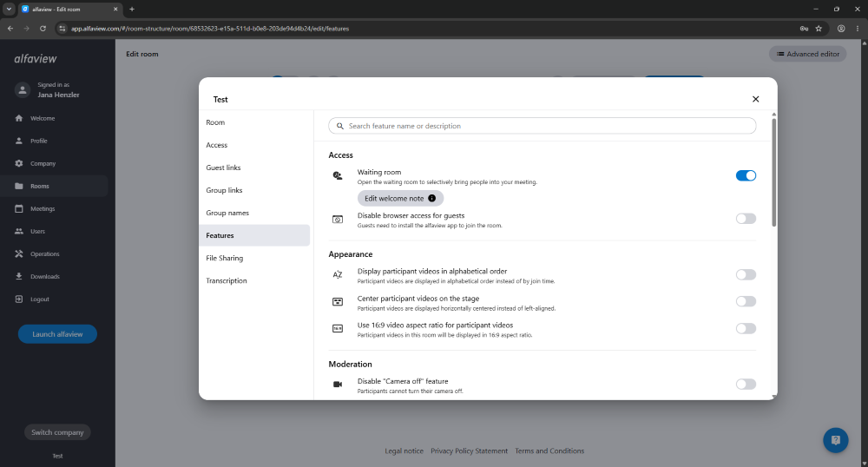Reload the page with browser refresh icon
Viewport: 868px width, 467px height.
pos(43,29)
